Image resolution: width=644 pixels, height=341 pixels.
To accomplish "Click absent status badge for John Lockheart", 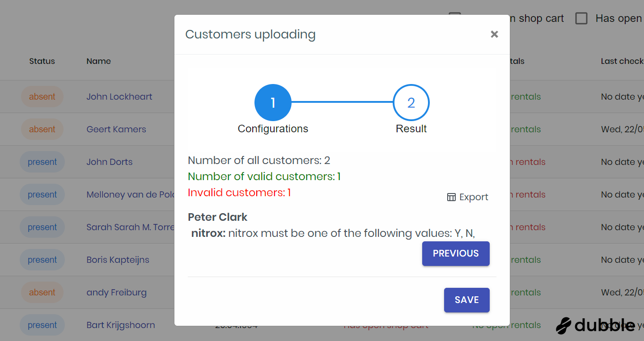I will point(42,97).
